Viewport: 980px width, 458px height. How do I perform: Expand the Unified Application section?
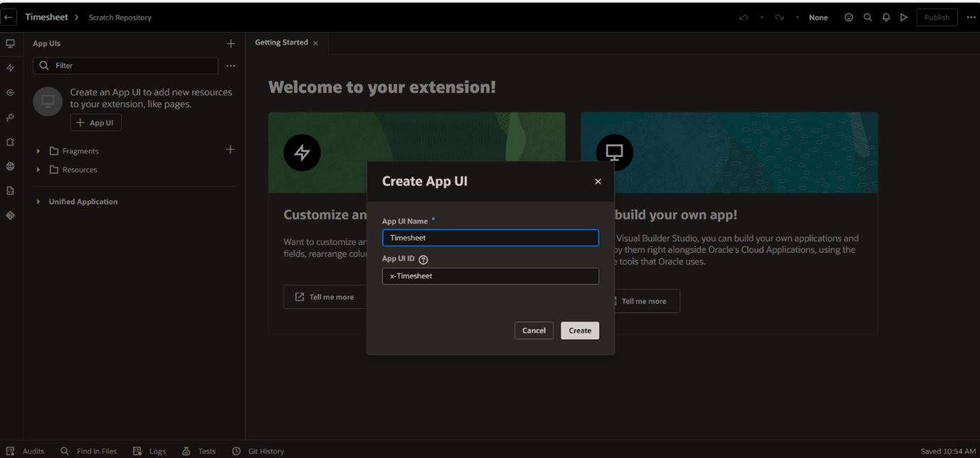coord(38,202)
